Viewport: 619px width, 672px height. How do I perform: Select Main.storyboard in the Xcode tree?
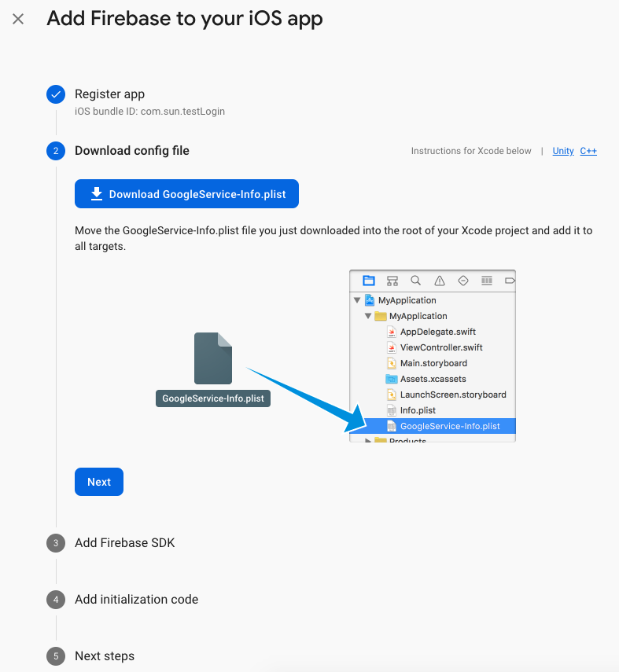pos(433,363)
